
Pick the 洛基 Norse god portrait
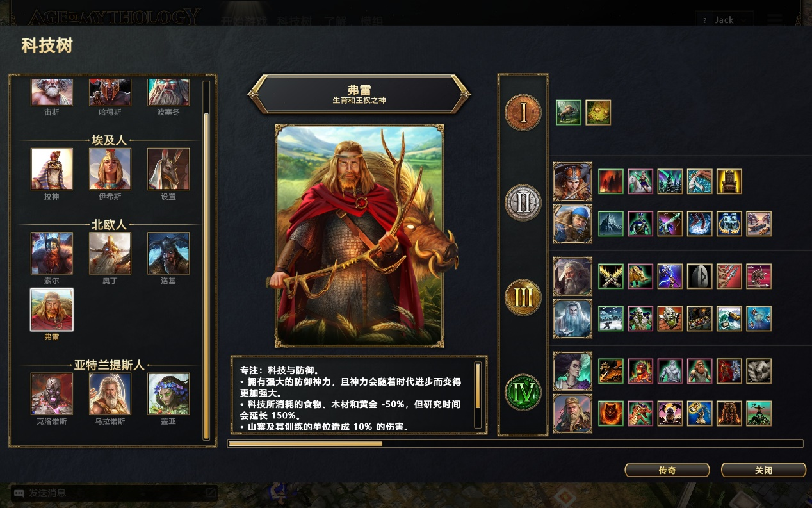pyautogui.click(x=168, y=253)
